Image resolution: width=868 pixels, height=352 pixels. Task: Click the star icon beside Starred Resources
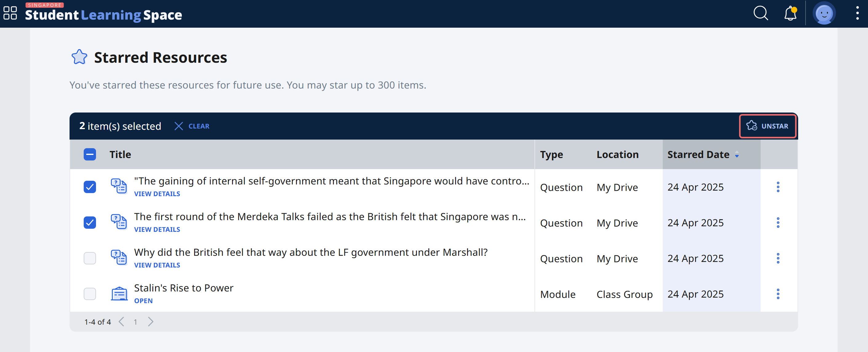[79, 57]
